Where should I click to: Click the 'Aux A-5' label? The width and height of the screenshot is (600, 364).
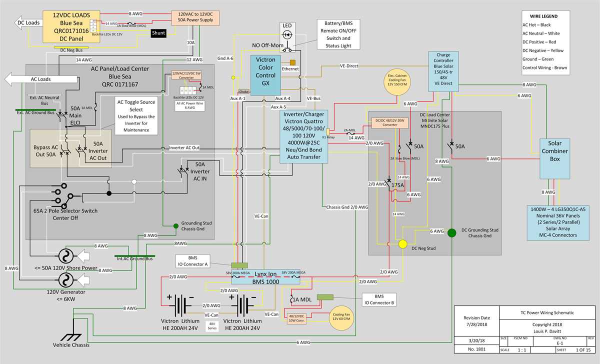(x=279, y=107)
